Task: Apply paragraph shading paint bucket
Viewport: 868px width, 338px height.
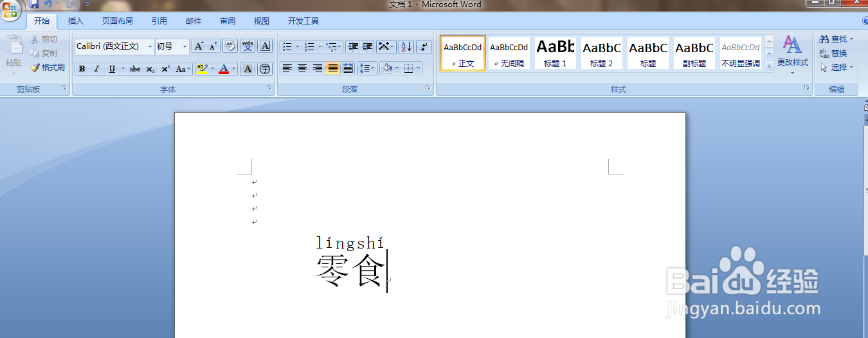Action: (387, 68)
